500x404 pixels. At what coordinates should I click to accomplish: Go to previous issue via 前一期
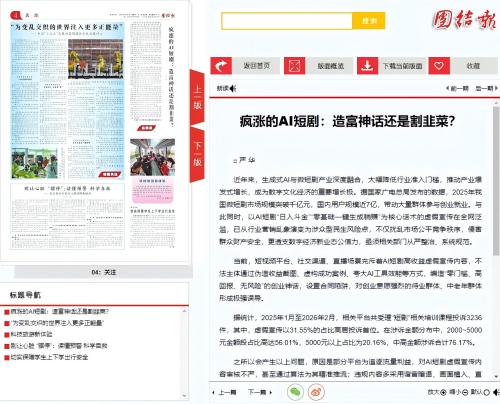point(457,88)
